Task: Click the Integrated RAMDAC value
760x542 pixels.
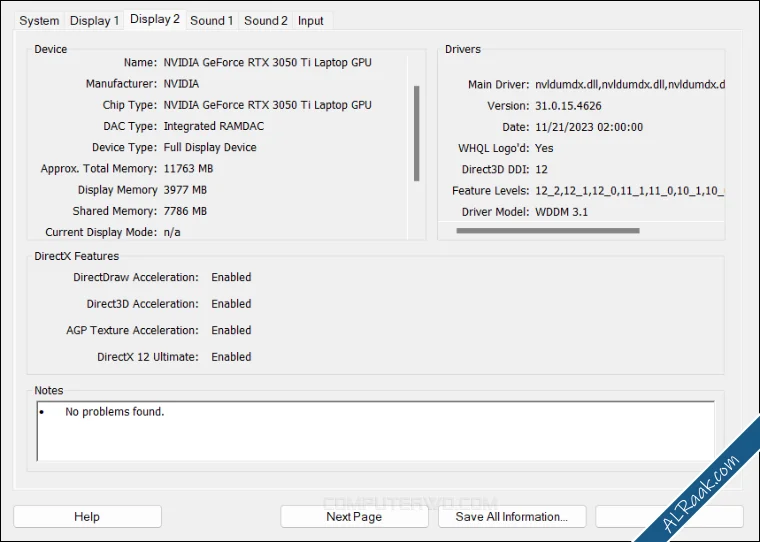Action: click(x=214, y=127)
